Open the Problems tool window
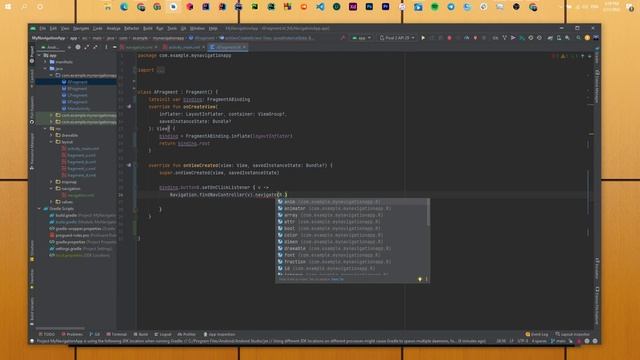Image resolution: width=640 pixels, height=360 pixels. 72,334
